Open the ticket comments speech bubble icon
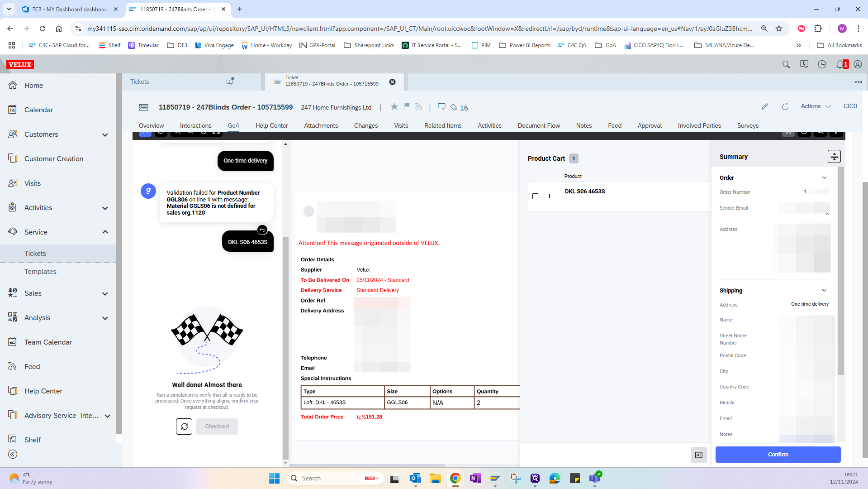 (x=441, y=106)
